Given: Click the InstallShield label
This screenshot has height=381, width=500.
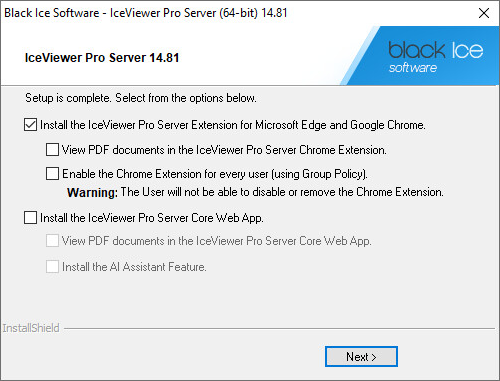Looking at the screenshot, I should [x=31, y=328].
